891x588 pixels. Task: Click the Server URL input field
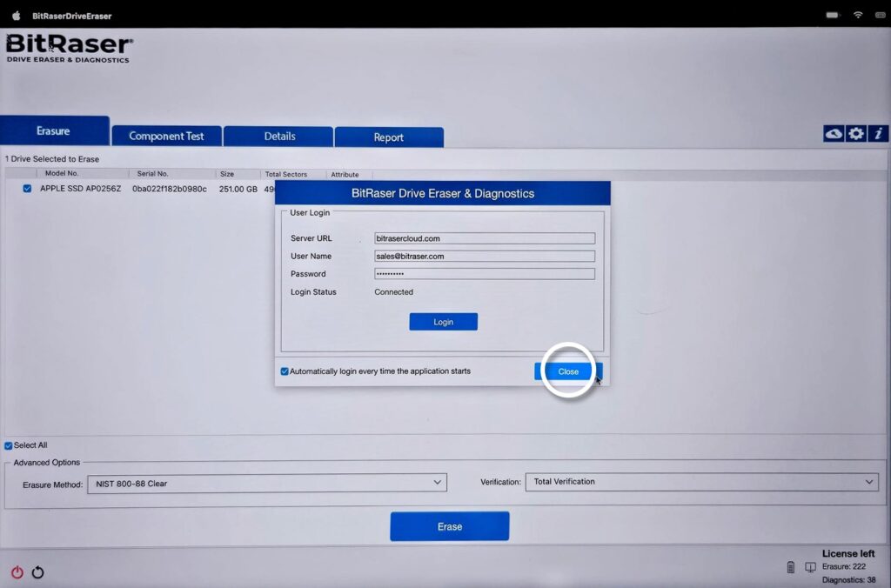click(485, 238)
